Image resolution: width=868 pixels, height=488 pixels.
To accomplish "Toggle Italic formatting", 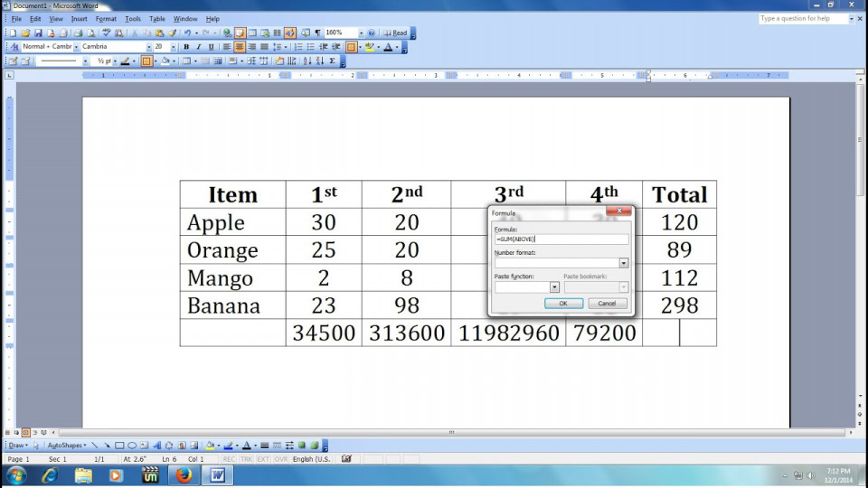I will tap(198, 47).
